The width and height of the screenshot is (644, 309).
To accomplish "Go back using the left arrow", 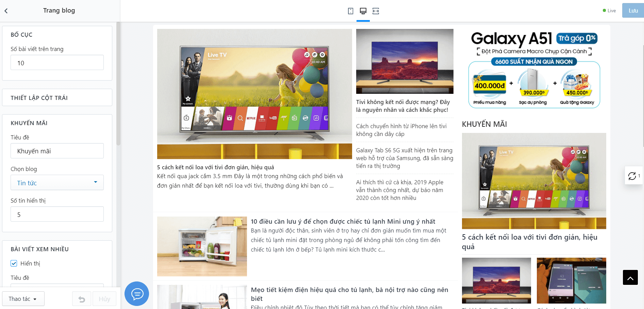I will (6, 11).
